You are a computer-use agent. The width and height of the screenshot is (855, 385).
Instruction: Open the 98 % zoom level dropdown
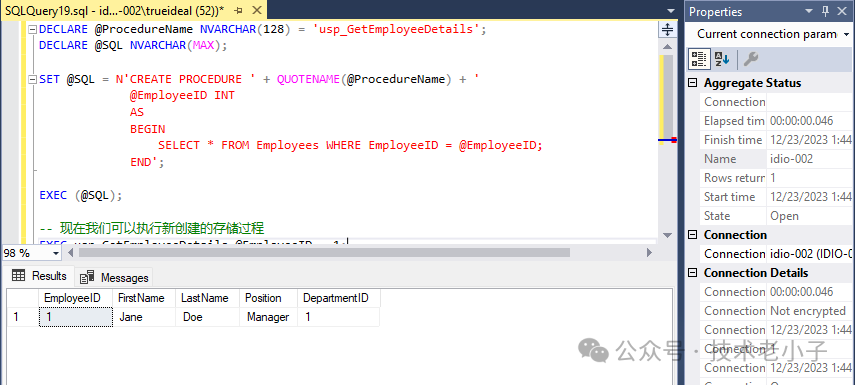point(56,254)
